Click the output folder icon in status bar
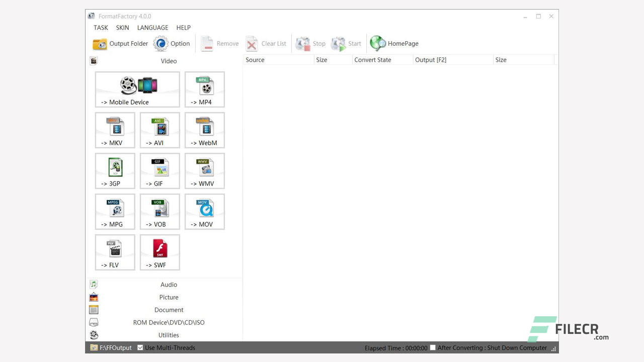 pos(94,347)
